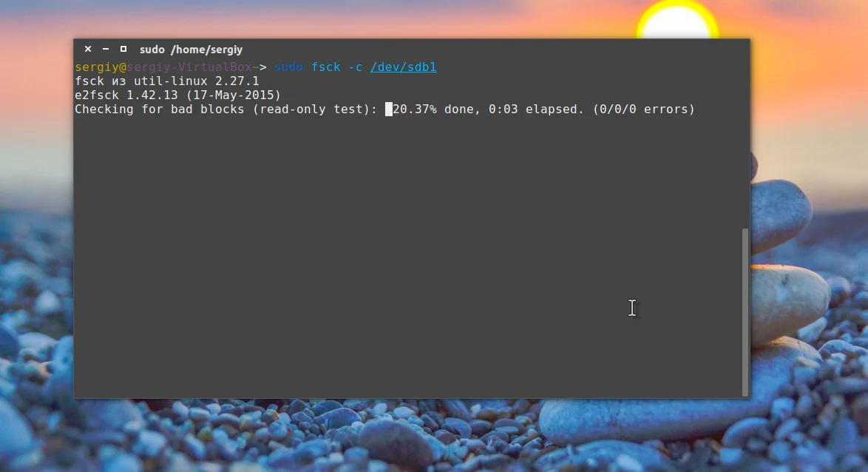Click the '20.37% done' progress text
868x472 pixels.
[x=433, y=109]
